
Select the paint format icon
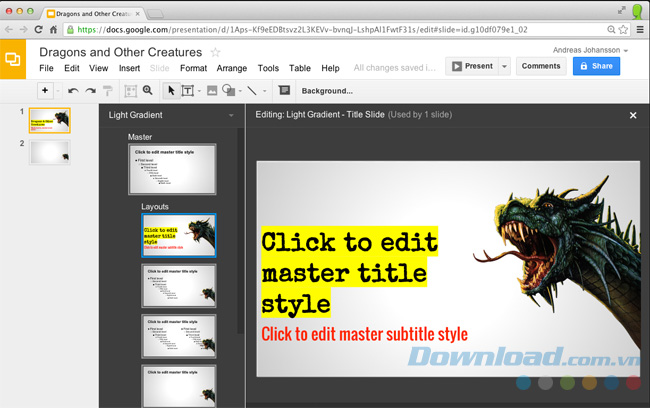tap(108, 91)
